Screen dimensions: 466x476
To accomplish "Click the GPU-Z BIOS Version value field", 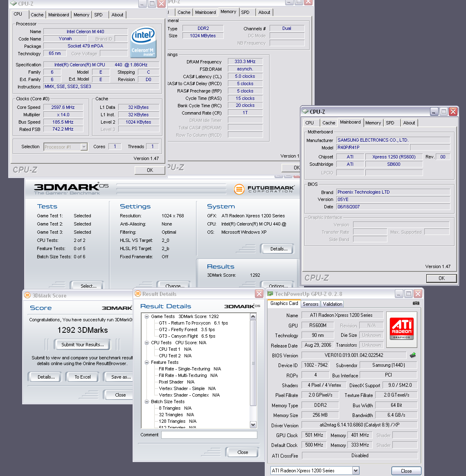I will click(354, 355).
